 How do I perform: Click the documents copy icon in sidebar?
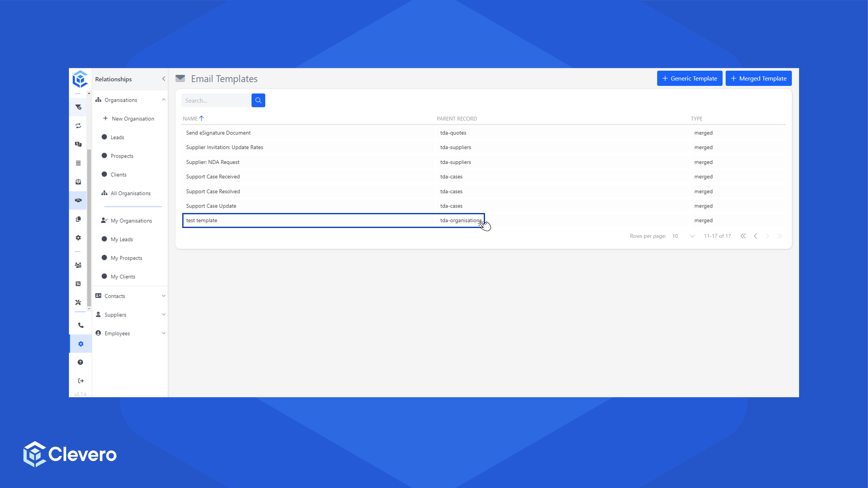pyautogui.click(x=78, y=219)
